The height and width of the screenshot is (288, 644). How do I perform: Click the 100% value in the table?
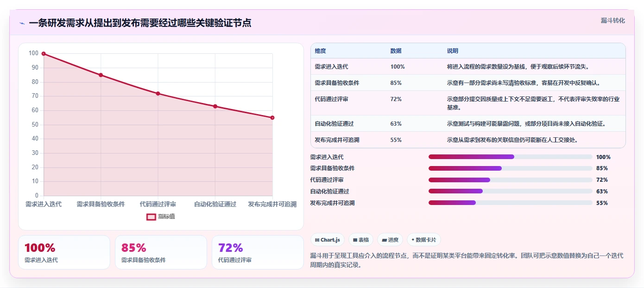398,67
